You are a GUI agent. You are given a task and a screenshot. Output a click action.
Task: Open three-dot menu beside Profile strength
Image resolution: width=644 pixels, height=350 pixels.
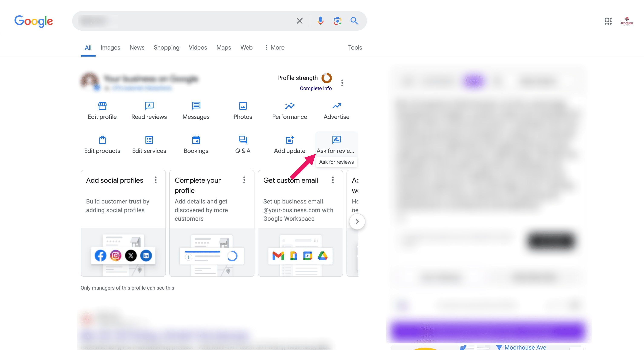342,83
